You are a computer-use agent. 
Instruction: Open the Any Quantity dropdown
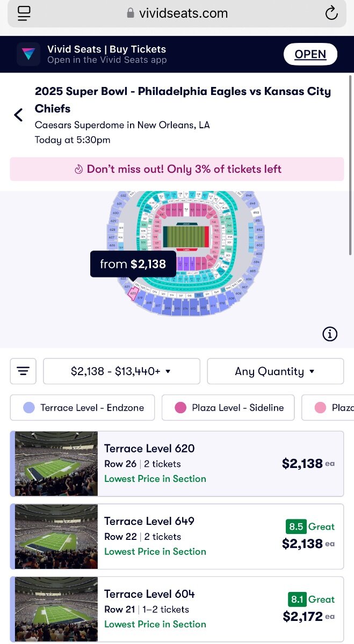pos(275,371)
